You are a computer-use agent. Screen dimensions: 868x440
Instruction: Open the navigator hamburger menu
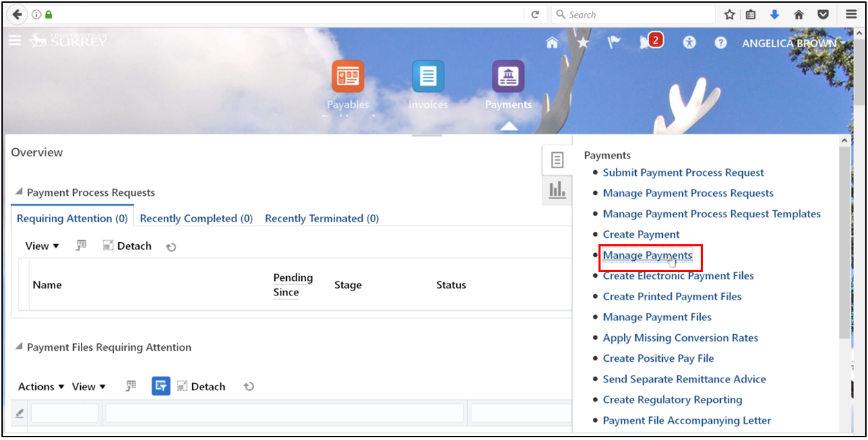15,39
